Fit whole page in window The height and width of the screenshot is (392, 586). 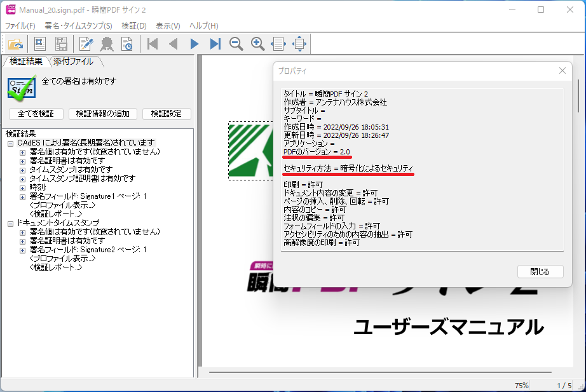coord(299,44)
